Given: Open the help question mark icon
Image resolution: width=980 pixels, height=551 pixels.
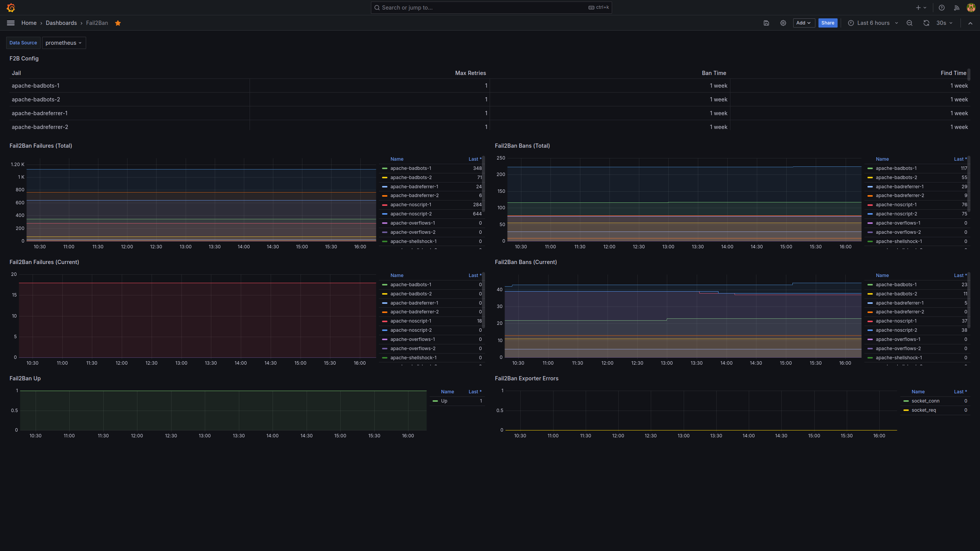Looking at the screenshot, I should (942, 8).
